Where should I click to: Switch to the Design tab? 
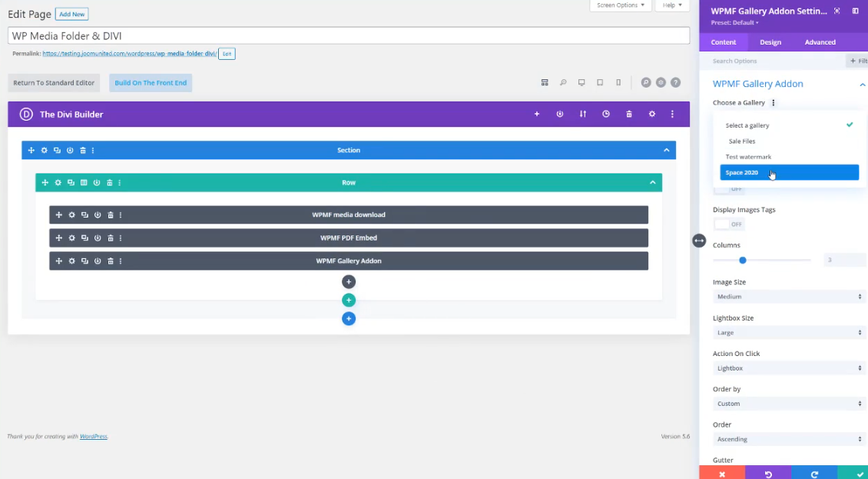[x=770, y=42]
